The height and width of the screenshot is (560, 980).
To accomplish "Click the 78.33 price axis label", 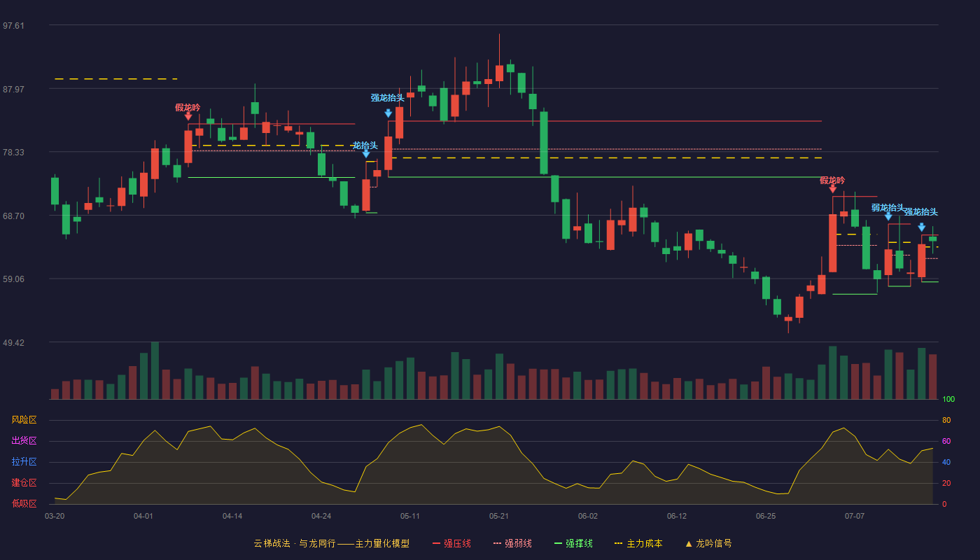I will [13, 153].
